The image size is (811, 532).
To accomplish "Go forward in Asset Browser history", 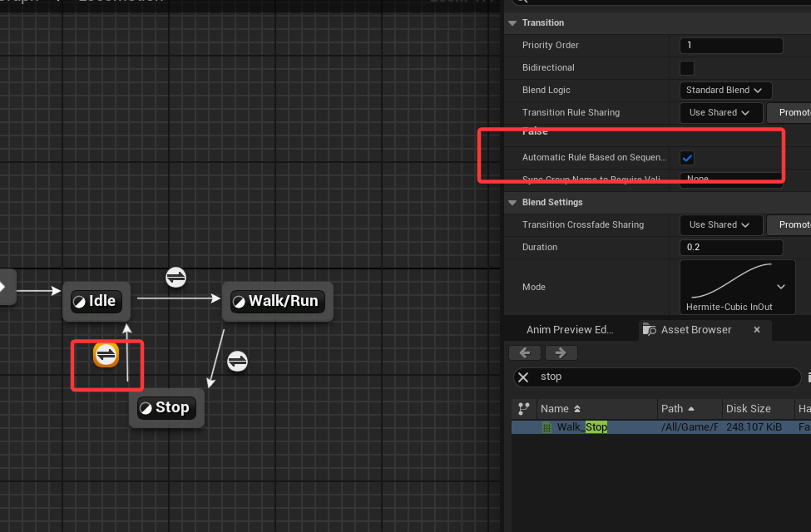I will point(561,352).
